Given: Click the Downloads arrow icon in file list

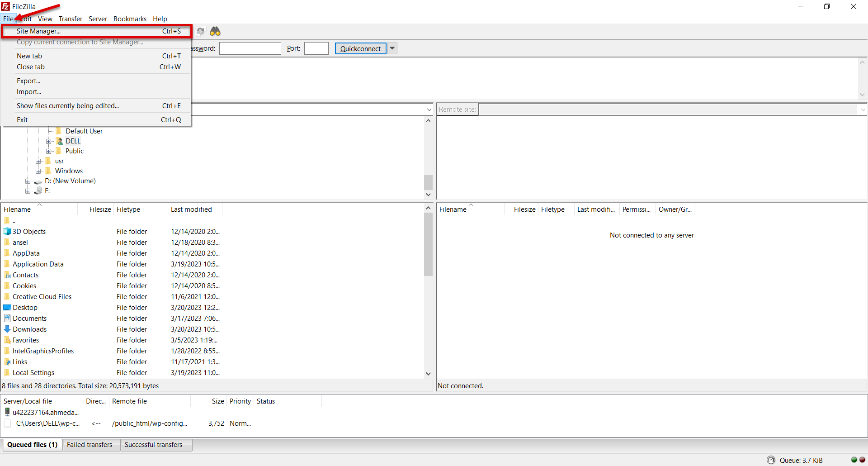Looking at the screenshot, I should [7, 329].
